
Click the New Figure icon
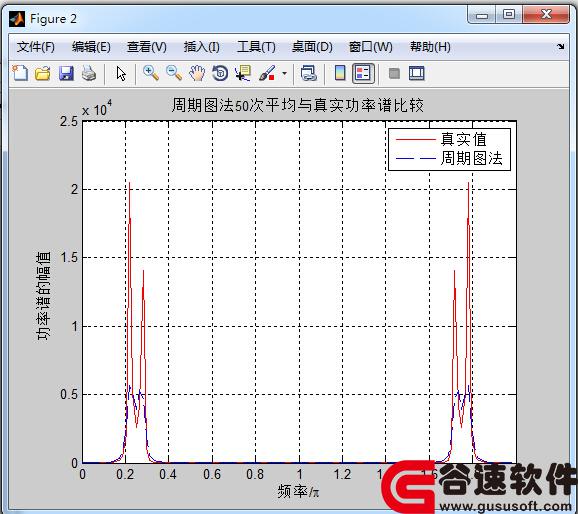point(20,73)
